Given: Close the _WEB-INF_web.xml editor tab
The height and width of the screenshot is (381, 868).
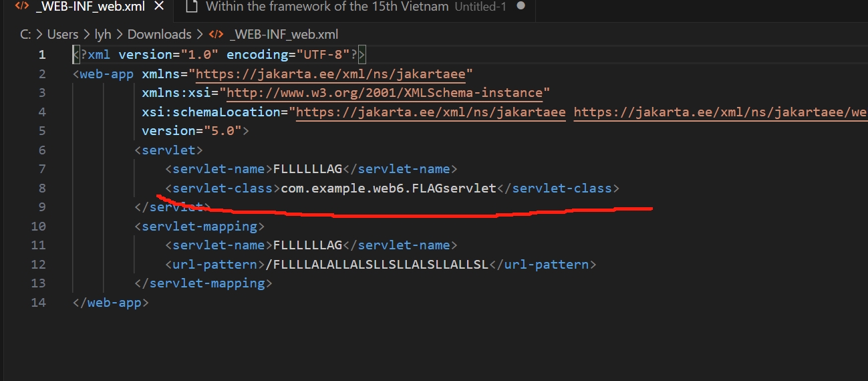Looking at the screenshot, I should pyautogui.click(x=158, y=7).
